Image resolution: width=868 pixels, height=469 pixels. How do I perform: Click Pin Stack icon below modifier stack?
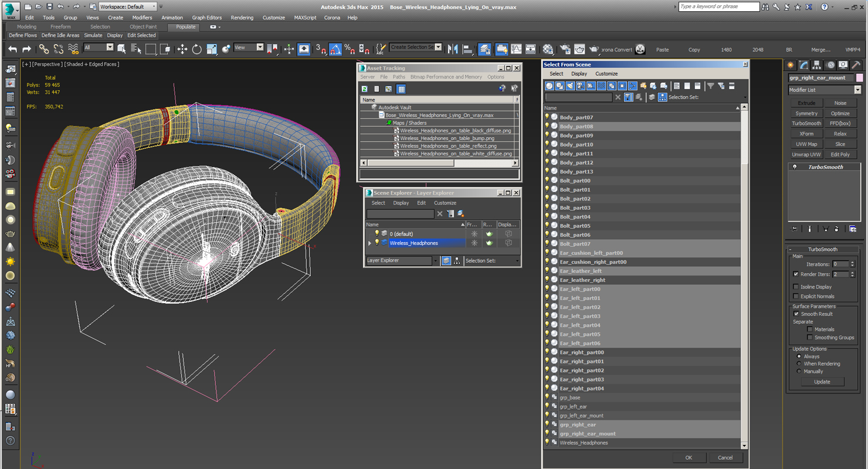(795, 229)
